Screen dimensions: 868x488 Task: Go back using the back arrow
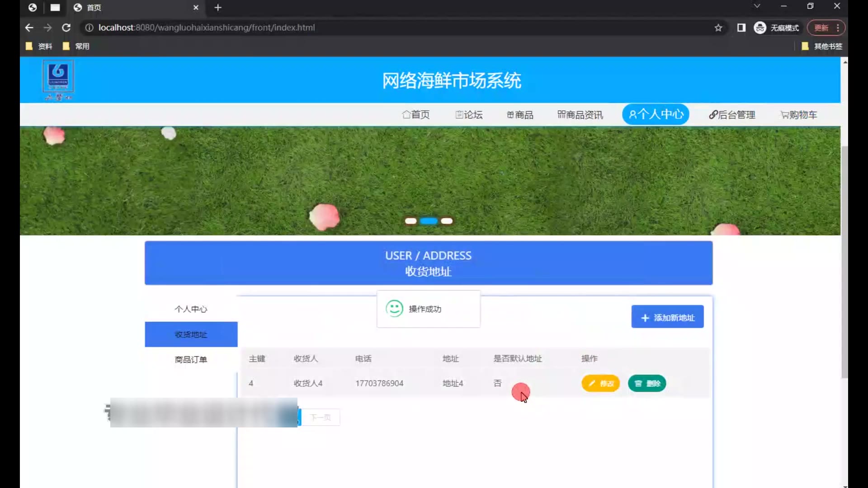click(x=29, y=28)
